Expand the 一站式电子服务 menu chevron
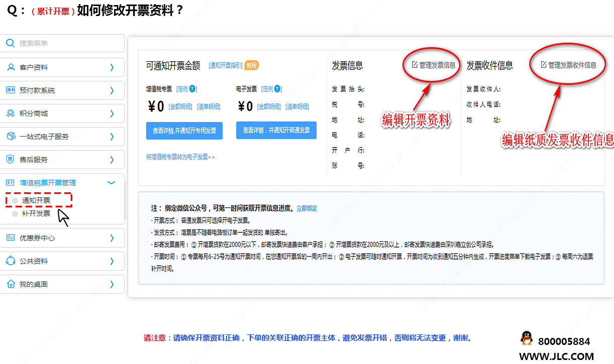 tap(112, 137)
